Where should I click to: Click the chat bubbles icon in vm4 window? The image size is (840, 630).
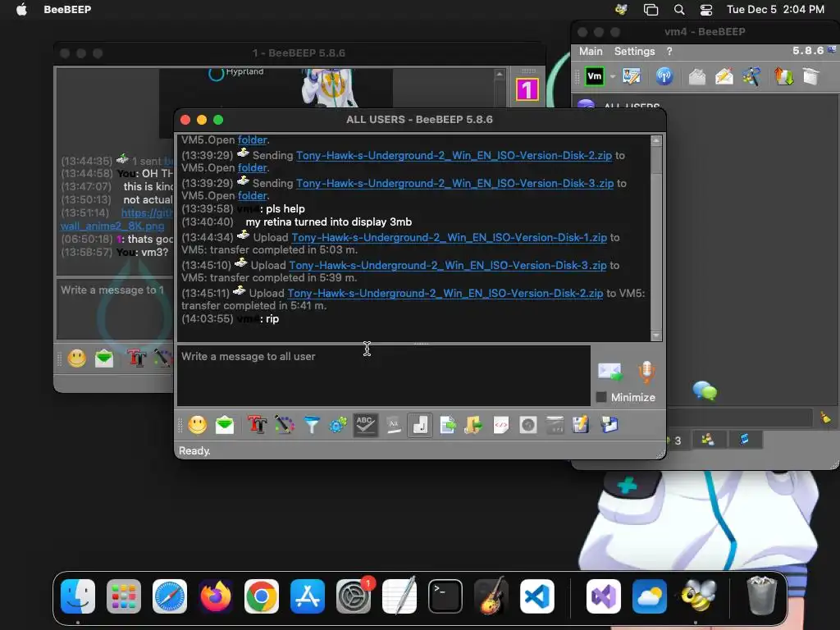coord(705,390)
